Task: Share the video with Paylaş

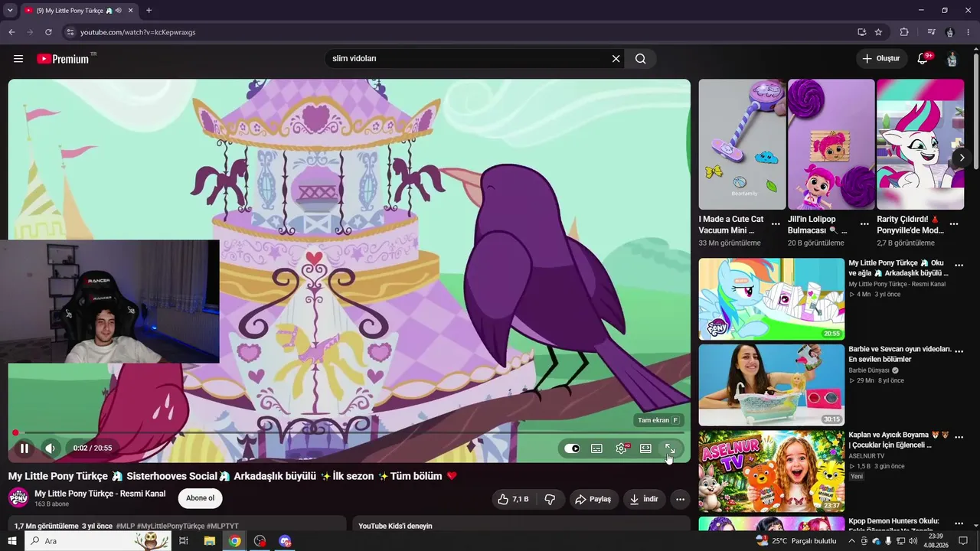Action: coord(594,499)
